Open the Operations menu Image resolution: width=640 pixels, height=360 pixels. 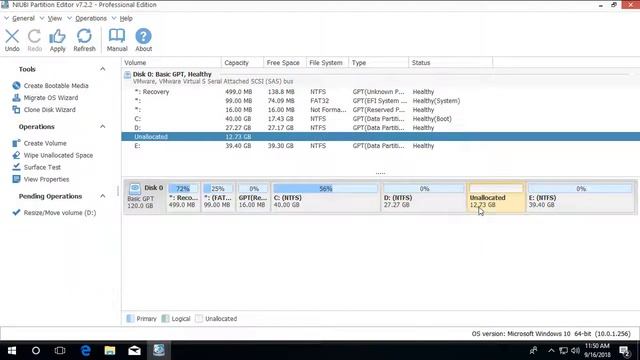pyautogui.click(x=91, y=18)
